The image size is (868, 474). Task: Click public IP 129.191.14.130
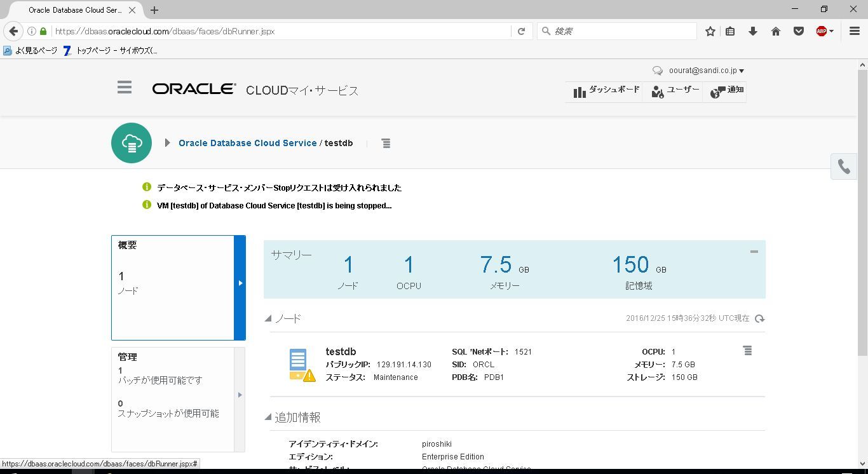(x=403, y=365)
